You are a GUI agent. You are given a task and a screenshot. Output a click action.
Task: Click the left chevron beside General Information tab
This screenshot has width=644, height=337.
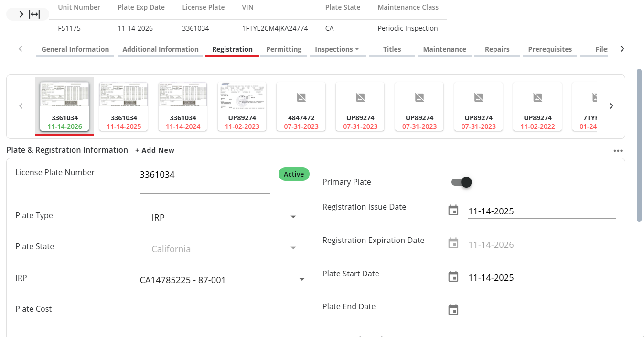pos(20,49)
